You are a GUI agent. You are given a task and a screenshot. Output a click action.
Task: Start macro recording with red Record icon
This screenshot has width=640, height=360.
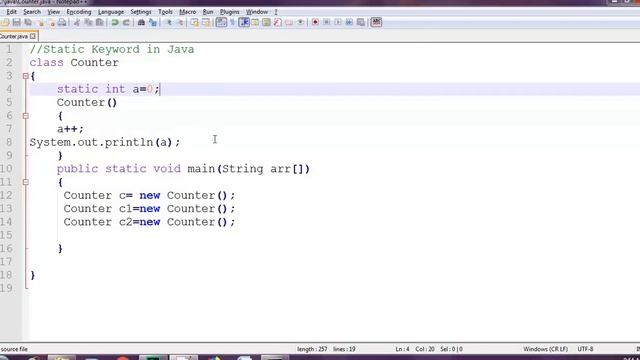pyautogui.click(x=315, y=22)
